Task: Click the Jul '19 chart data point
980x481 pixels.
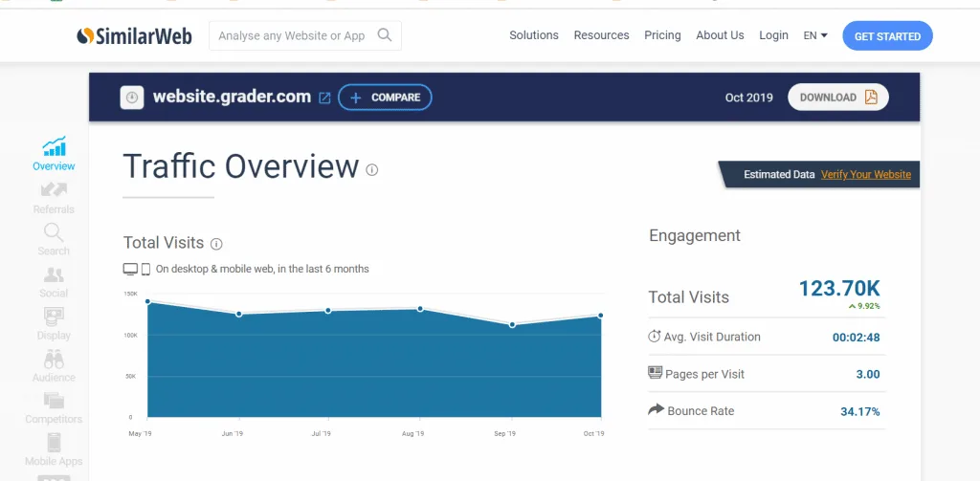Action: point(328,311)
